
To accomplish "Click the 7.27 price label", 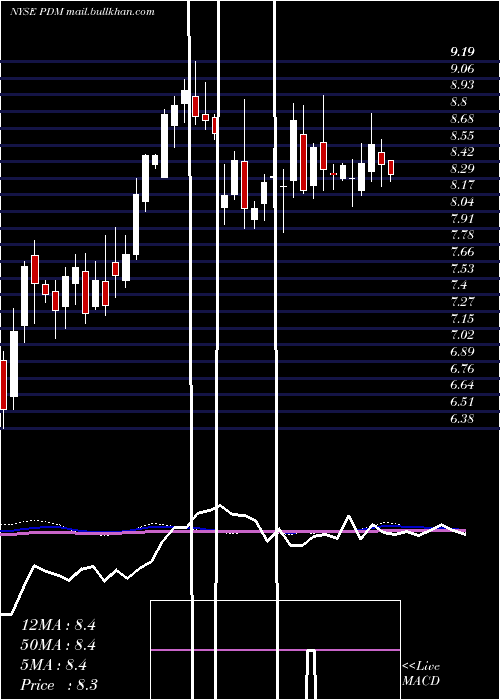I will click(x=462, y=302).
